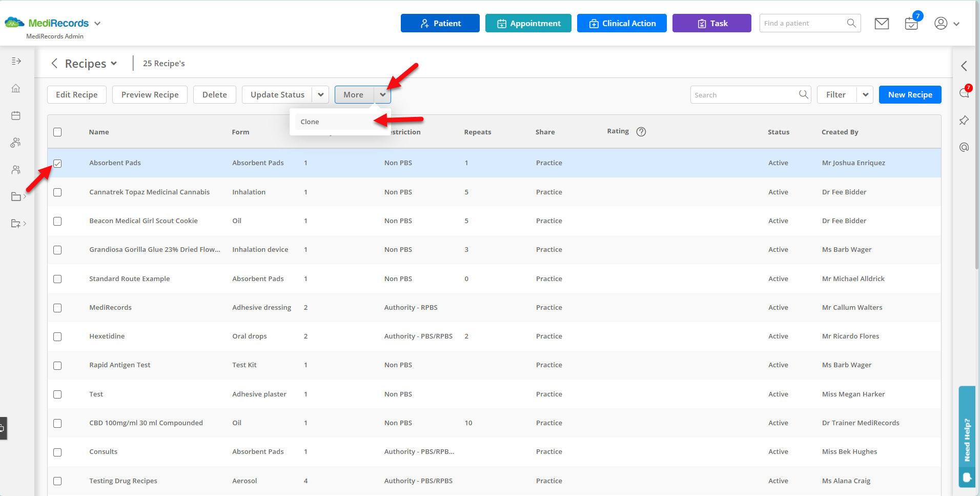
Task: Click the Appointment button
Action: 528,23
